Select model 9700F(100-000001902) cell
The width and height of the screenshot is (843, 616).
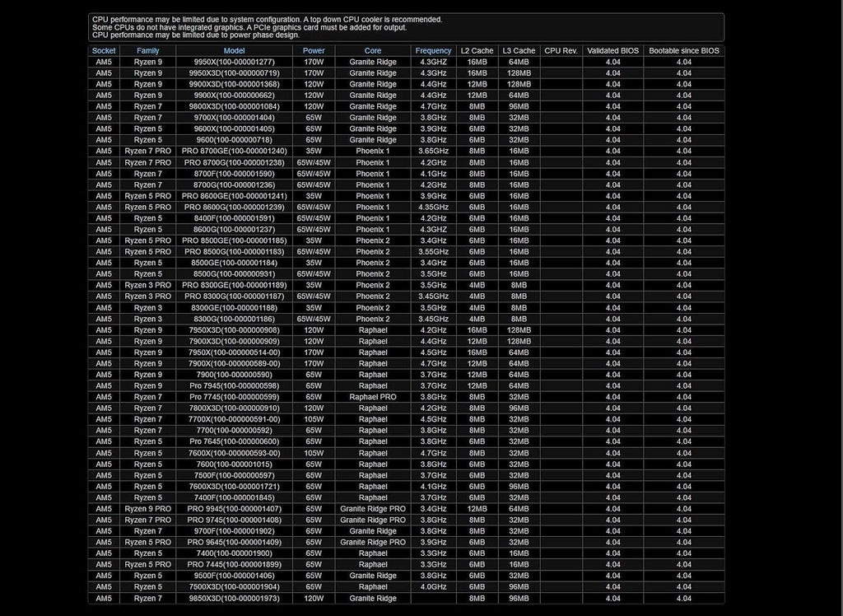coord(235,531)
